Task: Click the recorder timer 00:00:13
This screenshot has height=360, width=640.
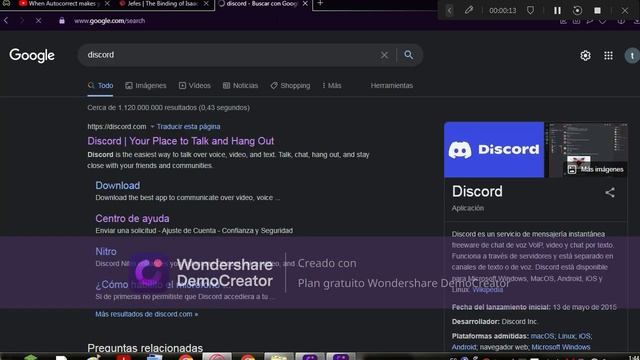Action: coord(502,11)
